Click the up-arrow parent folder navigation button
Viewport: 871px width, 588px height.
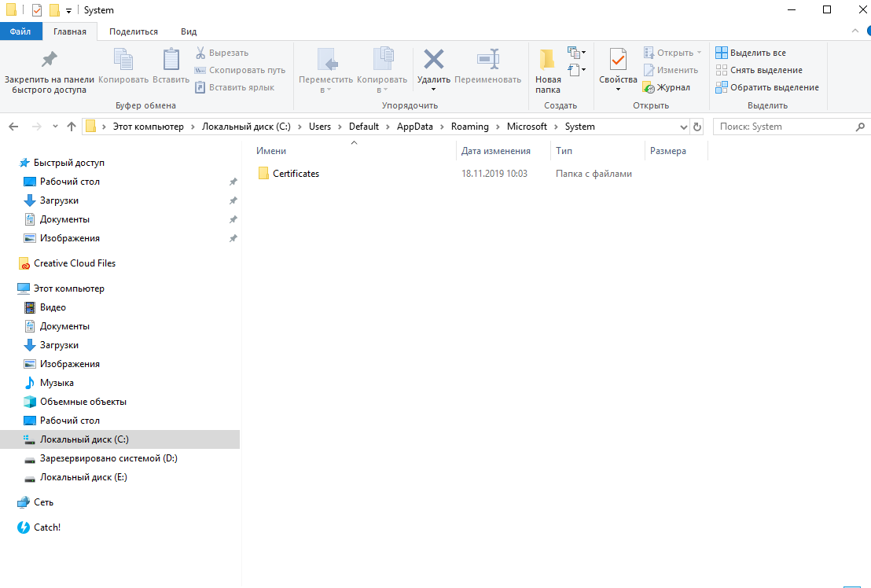click(72, 127)
